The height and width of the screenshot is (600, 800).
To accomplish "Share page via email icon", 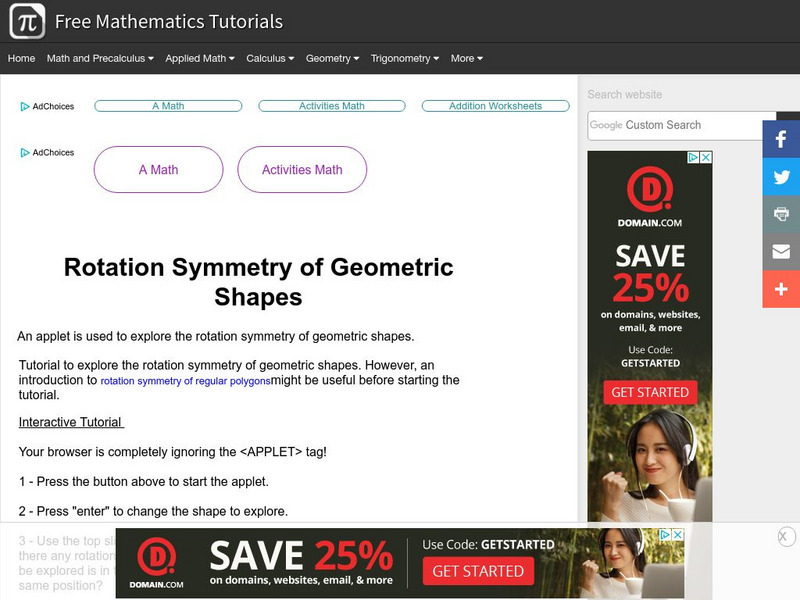I will pos(781,252).
